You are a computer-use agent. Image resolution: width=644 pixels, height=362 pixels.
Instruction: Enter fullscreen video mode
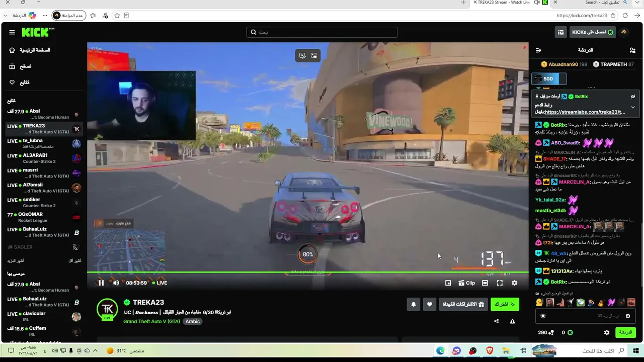[500, 283]
